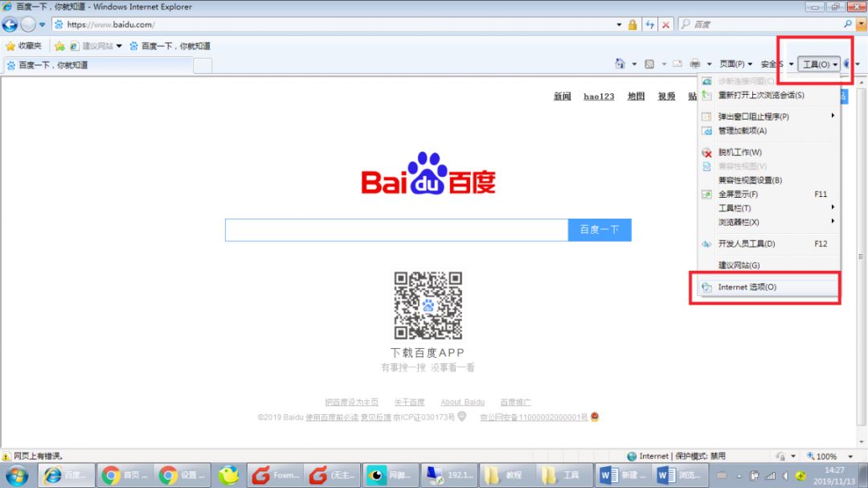Click the magnifier search icon at top right
The image size is (868, 488).
click(x=848, y=24)
